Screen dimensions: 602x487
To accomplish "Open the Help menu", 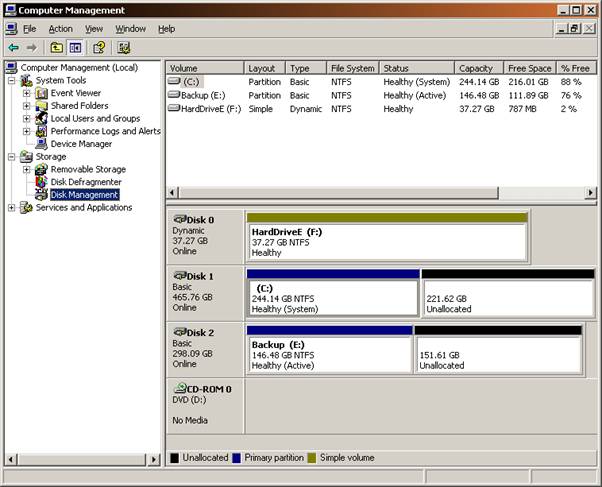I will [167, 29].
